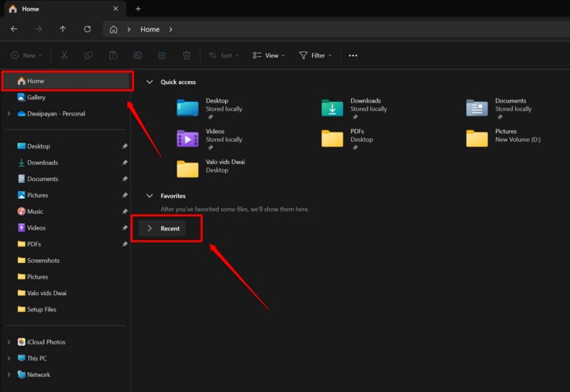
Task: Go up one level with Up arrow
Action: point(63,29)
